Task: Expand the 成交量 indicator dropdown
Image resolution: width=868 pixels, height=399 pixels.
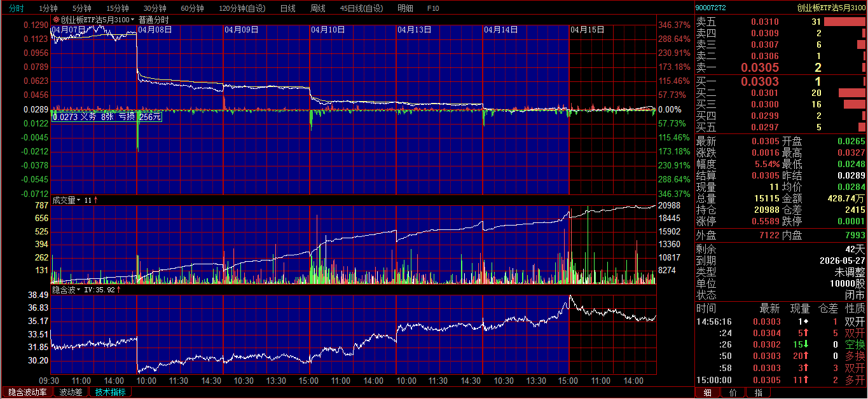Action: coord(79,200)
